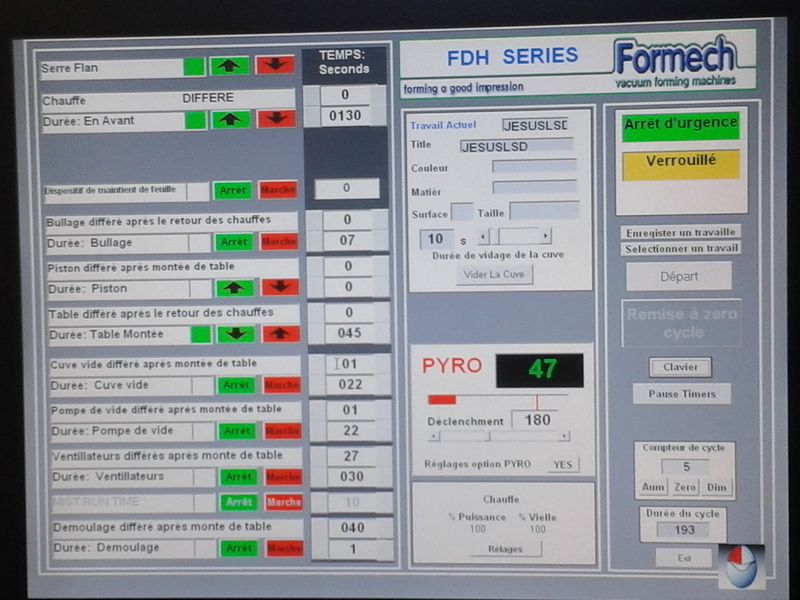Click green up arrow for Durée: En Avant
The height and width of the screenshot is (600, 800).
(231, 120)
